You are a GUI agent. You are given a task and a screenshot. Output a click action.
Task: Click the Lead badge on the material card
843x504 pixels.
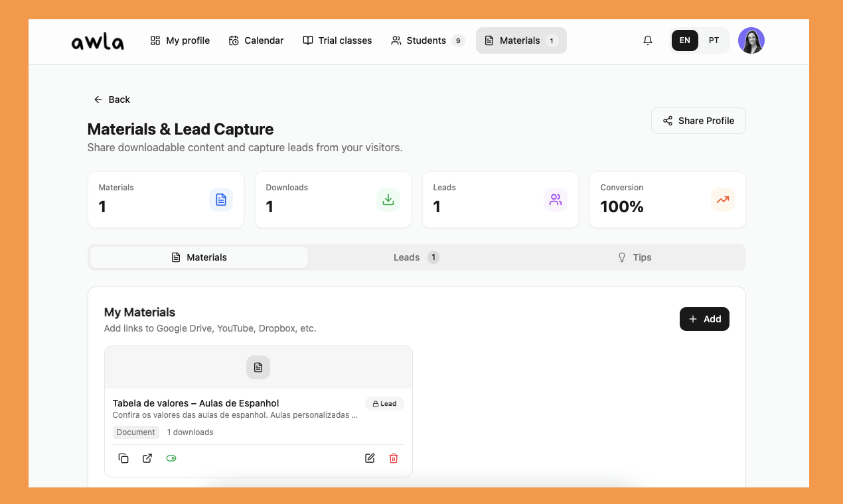pyautogui.click(x=384, y=403)
